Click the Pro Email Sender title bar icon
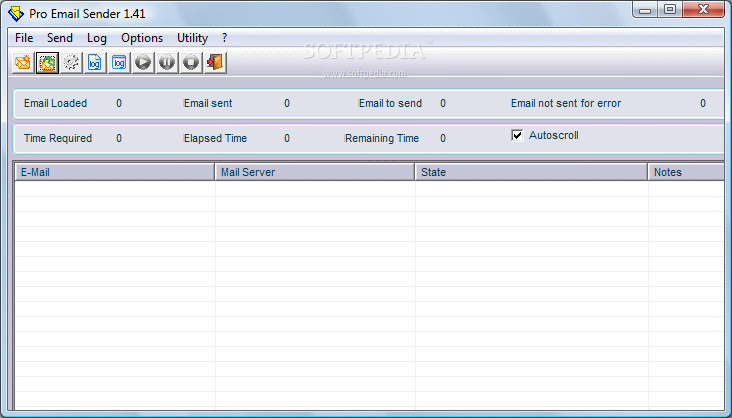The image size is (732, 418). pyautogui.click(x=15, y=14)
